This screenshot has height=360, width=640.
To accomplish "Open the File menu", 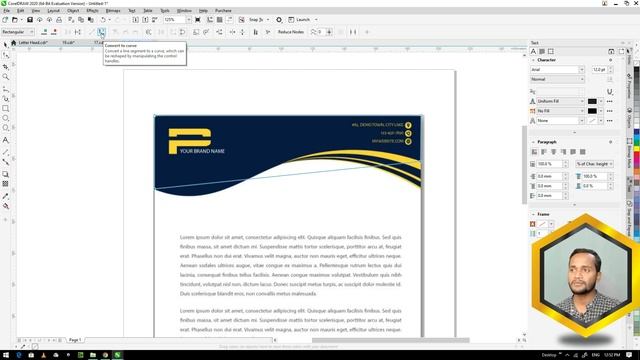I will [7, 11].
